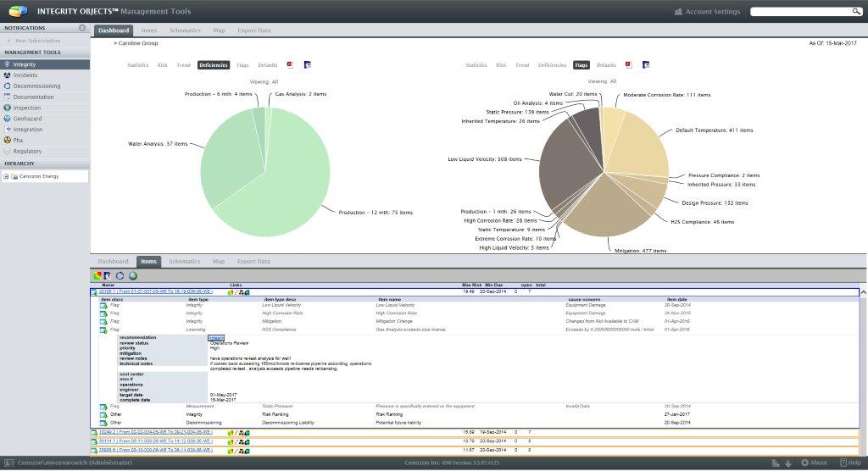Open lower panel Map tab
Screen dimensions: 868x471
point(219,261)
